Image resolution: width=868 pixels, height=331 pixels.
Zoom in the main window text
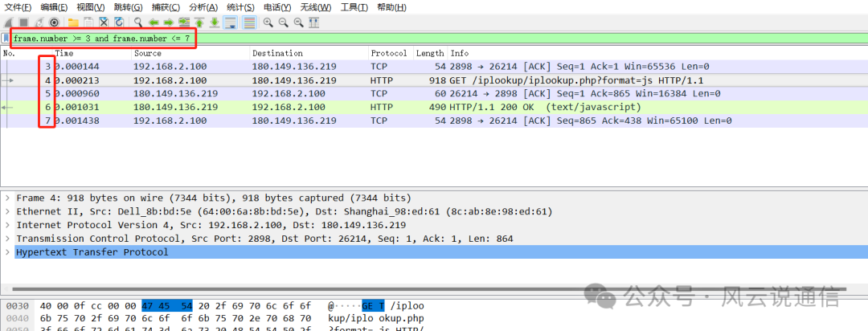[x=268, y=22]
